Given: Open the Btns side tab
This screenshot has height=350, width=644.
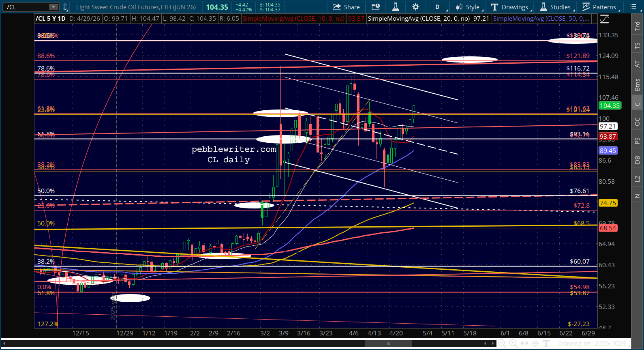Looking at the screenshot, I should tap(638, 85).
